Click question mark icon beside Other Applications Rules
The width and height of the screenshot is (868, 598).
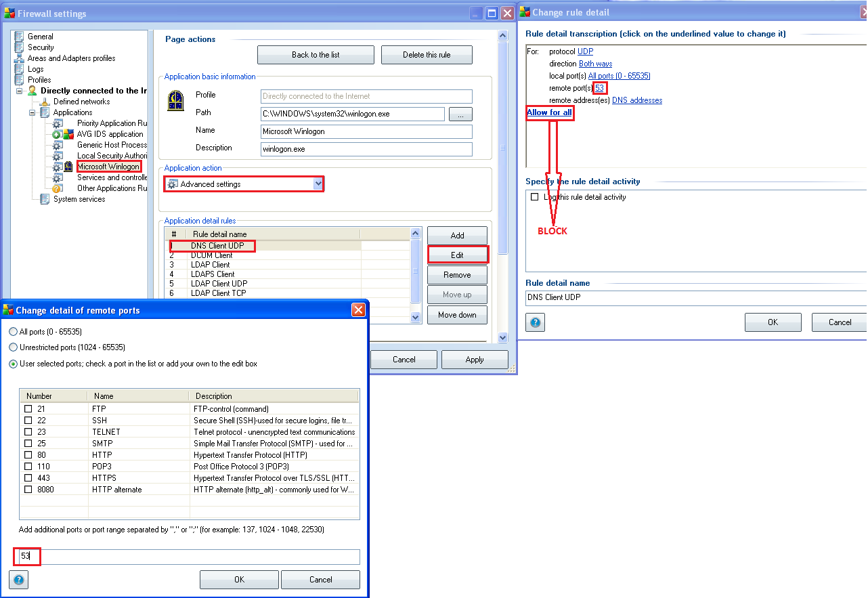point(58,188)
